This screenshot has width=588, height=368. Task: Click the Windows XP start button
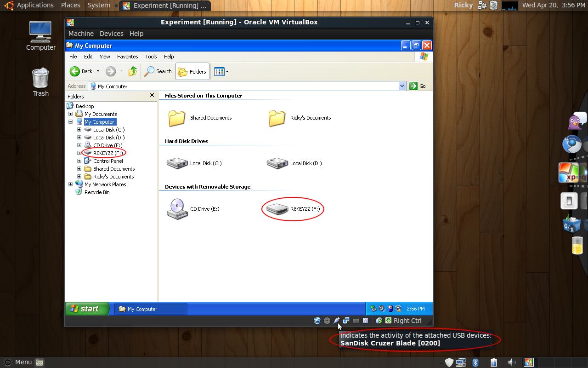point(87,309)
